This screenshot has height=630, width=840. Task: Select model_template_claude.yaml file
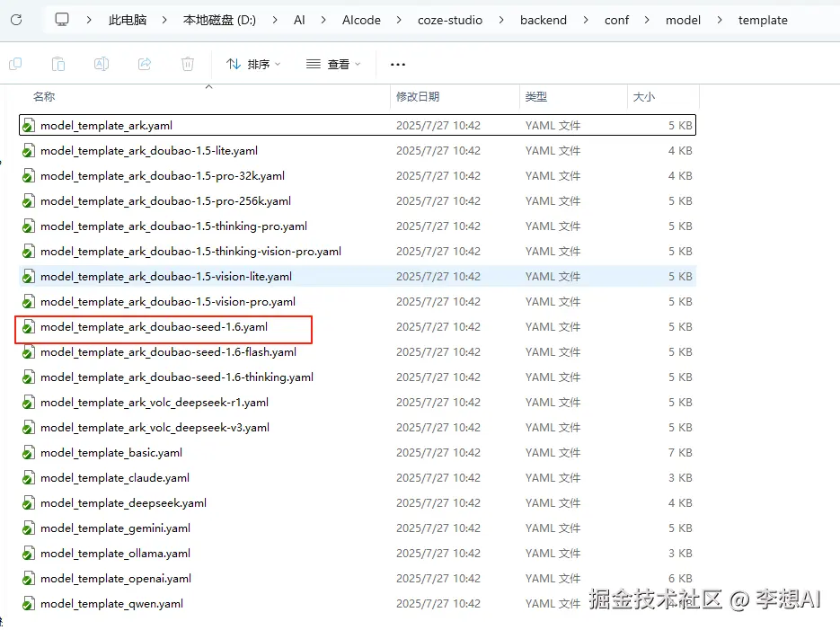pyautogui.click(x=358, y=478)
